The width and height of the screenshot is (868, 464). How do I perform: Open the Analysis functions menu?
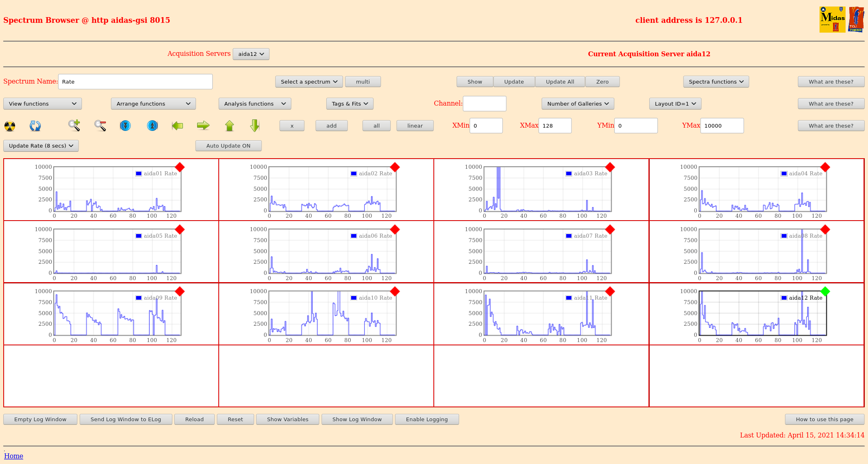(255, 104)
